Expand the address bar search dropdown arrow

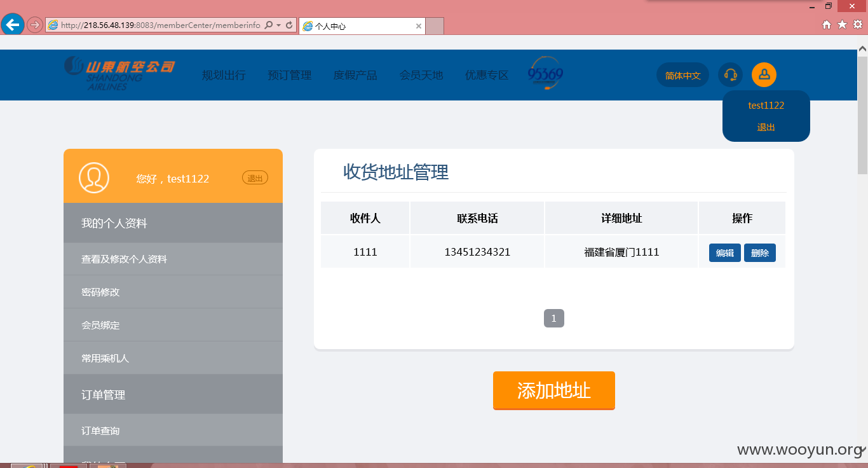(278, 25)
